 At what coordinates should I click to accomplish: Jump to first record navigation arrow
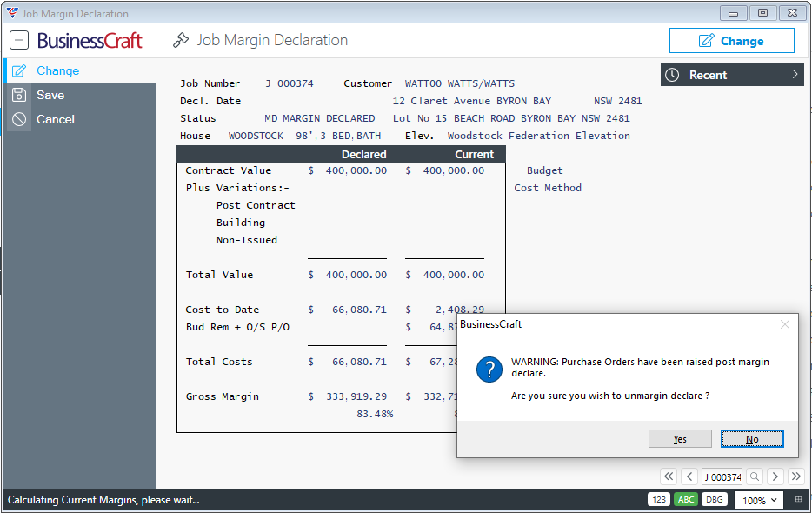669,476
